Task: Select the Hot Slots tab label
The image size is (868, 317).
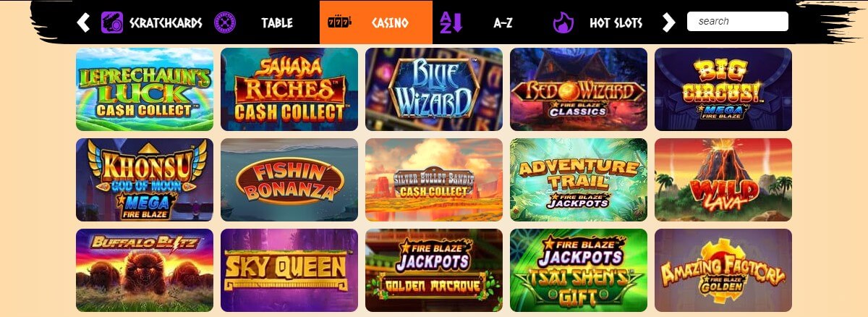Action: coord(616,22)
